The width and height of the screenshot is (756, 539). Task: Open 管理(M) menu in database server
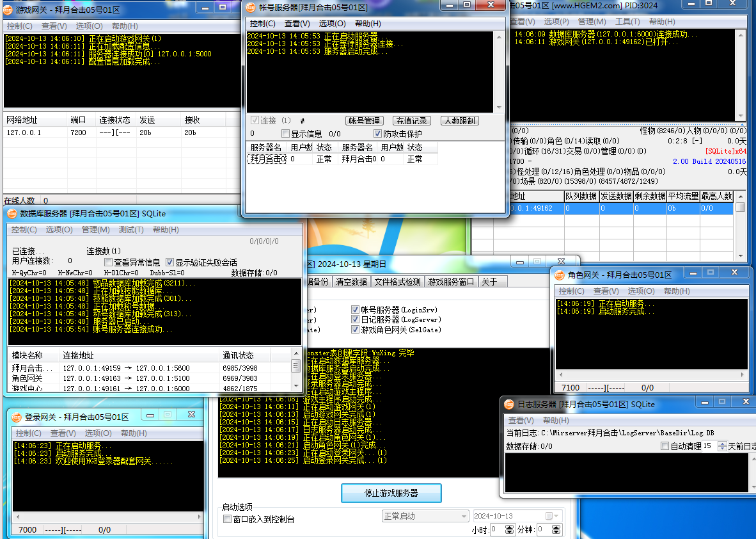coord(95,230)
